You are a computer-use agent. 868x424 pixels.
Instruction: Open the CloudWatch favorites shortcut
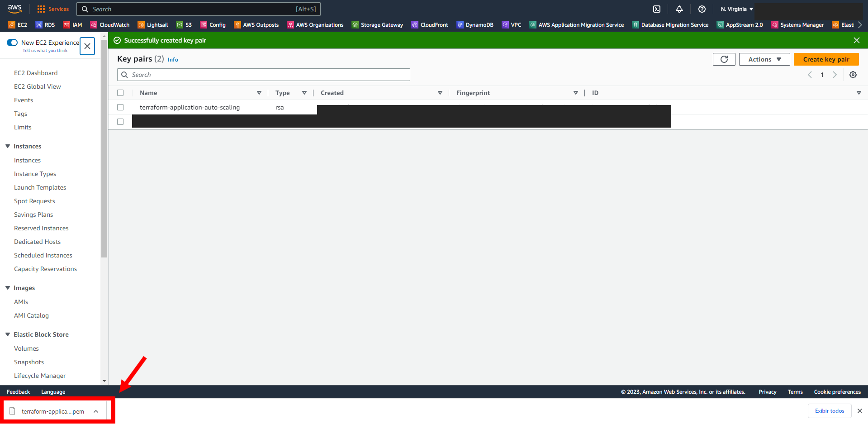pyautogui.click(x=110, y=25)
